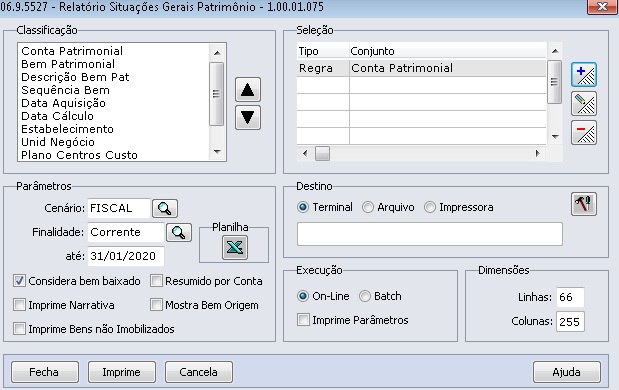619x390 pixels.
Task: Click the Planilha Excel export icon
Action: [235, 248]
